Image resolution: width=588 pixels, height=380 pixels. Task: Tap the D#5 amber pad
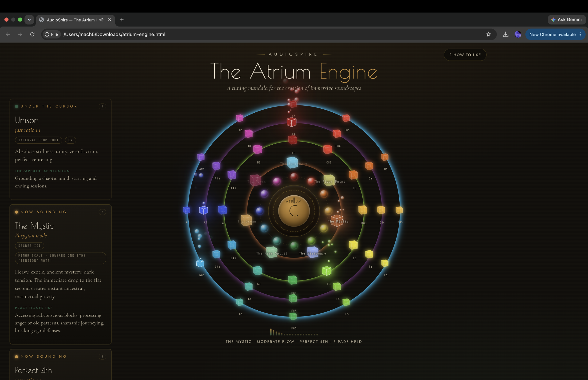399,210
